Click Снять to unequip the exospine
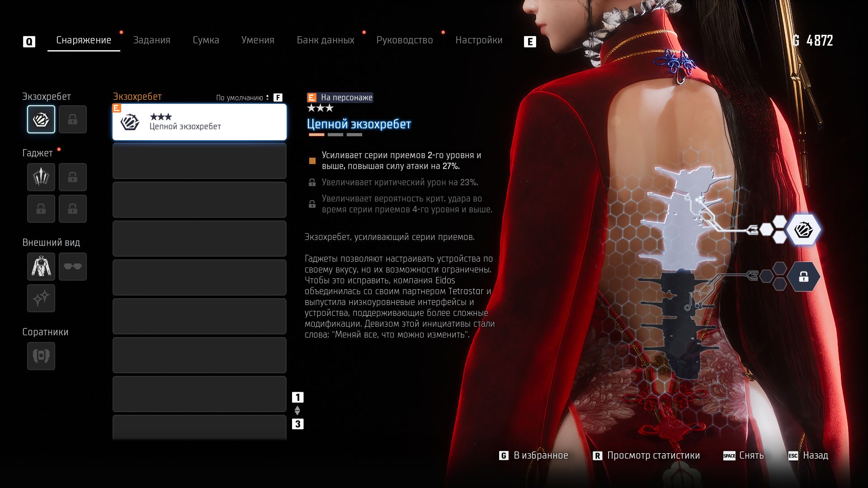The image size is (868, 488). 744,455
